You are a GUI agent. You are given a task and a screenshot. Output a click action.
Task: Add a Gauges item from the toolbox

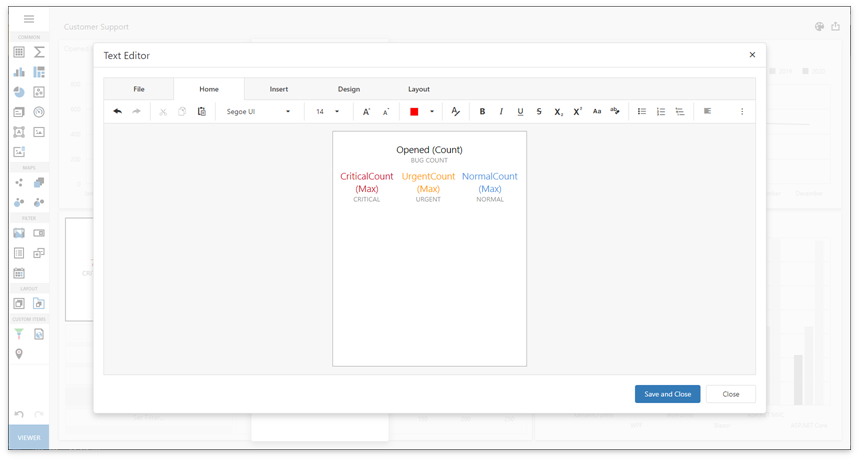(x=39, y=112)
